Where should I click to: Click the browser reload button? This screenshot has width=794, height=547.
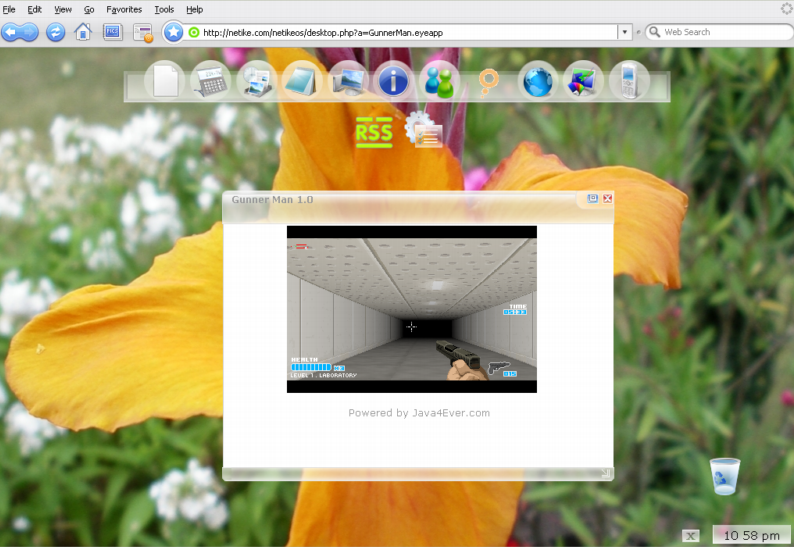tap(55, 32)
